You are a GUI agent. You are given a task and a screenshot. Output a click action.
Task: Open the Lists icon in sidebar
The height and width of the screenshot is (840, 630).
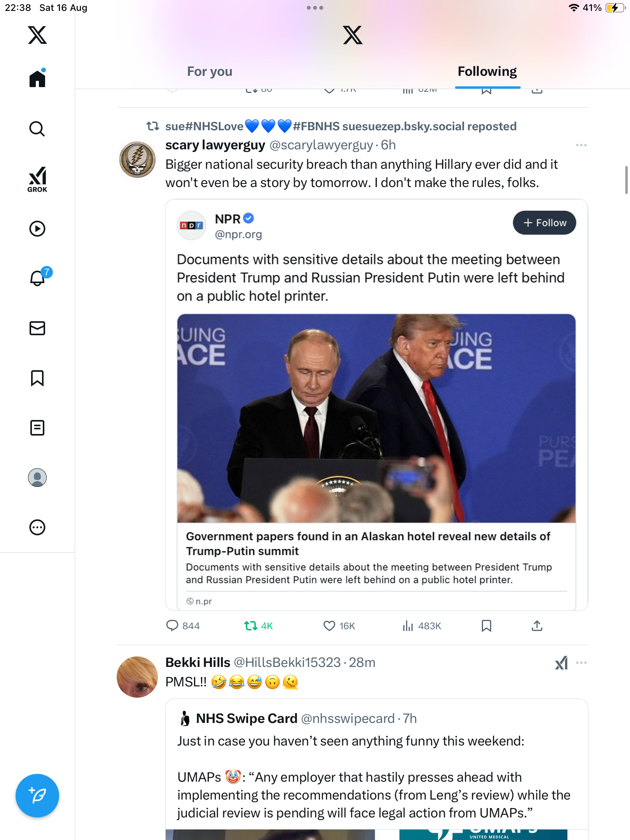37,428
